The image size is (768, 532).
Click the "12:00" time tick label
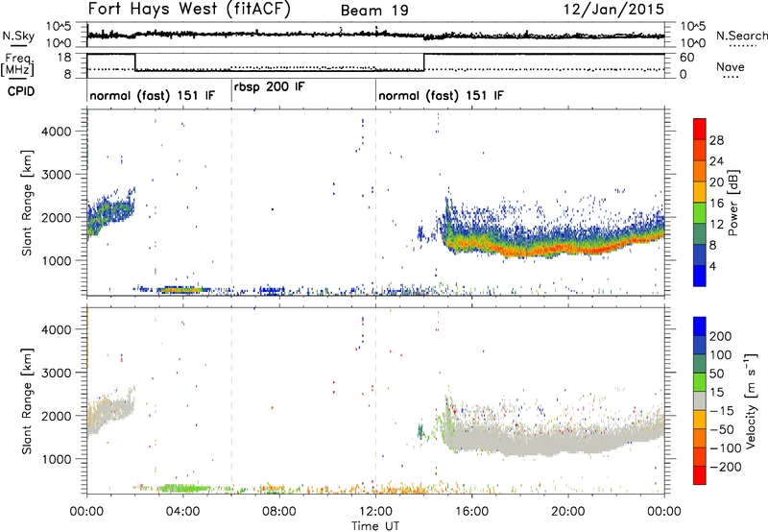[x=375, y=512]
